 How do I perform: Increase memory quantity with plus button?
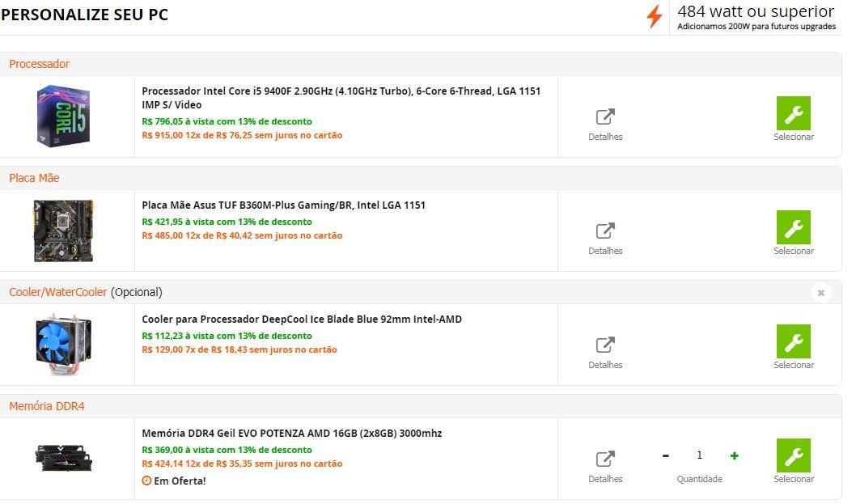[735, 455]
